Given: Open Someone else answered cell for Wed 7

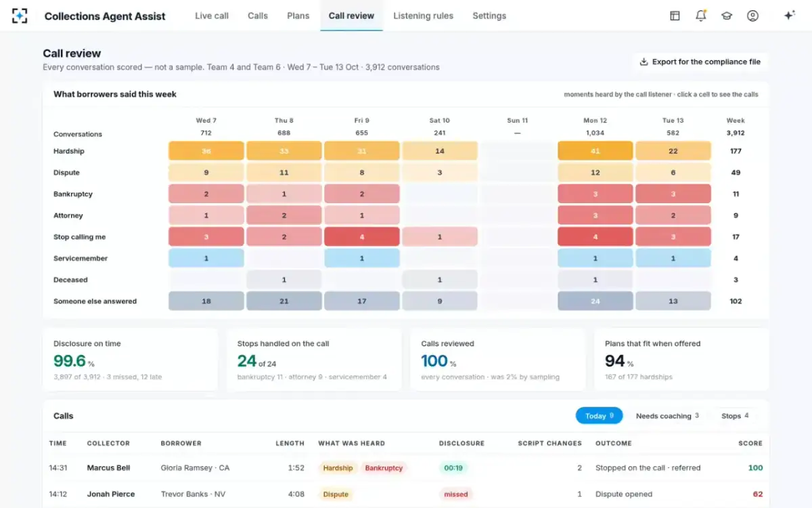Looking at the screenshot, I should pos(206,301).
